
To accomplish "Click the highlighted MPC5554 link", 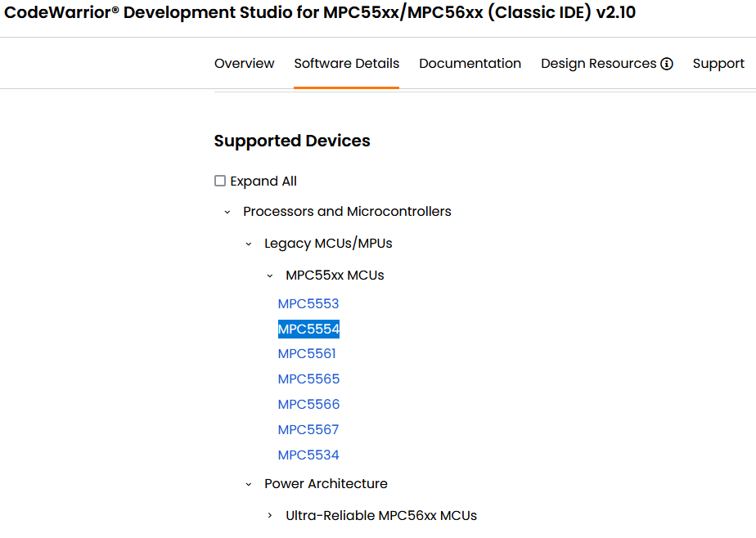I will point(308,329).
